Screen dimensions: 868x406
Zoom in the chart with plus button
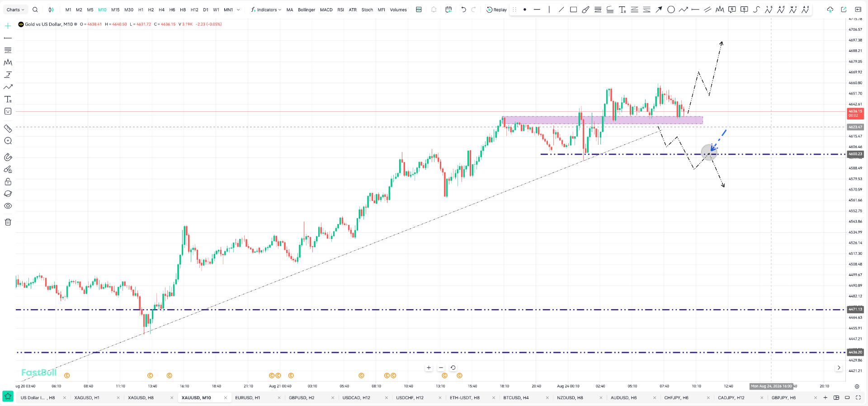point(429,368)
